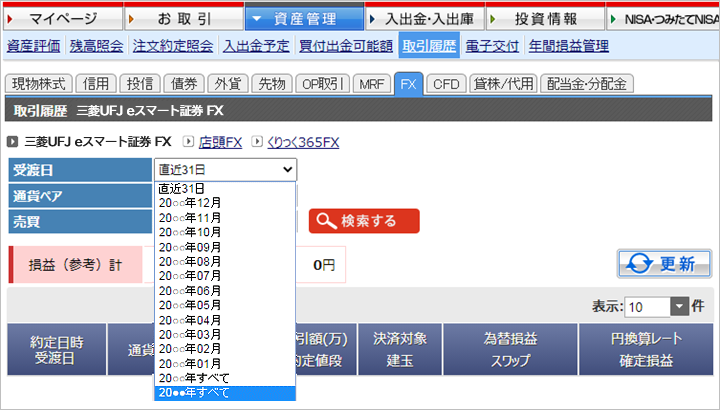Open the お取引 menu
720x410 pixels.
point(184,19)
